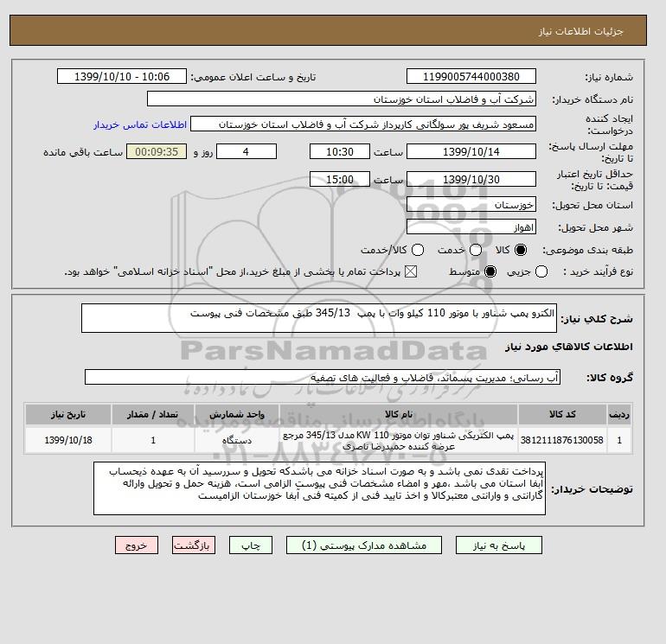This screenshot has height=644, width=666.
Task: Toggle the Islamic treasury payment checkbox
Action: [x=411, y=271]
